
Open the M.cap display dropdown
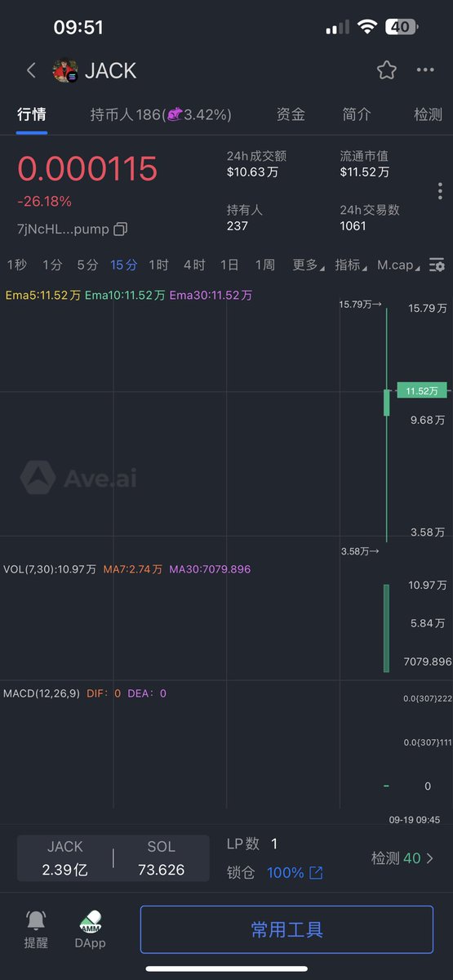click(x=399, y=265)
